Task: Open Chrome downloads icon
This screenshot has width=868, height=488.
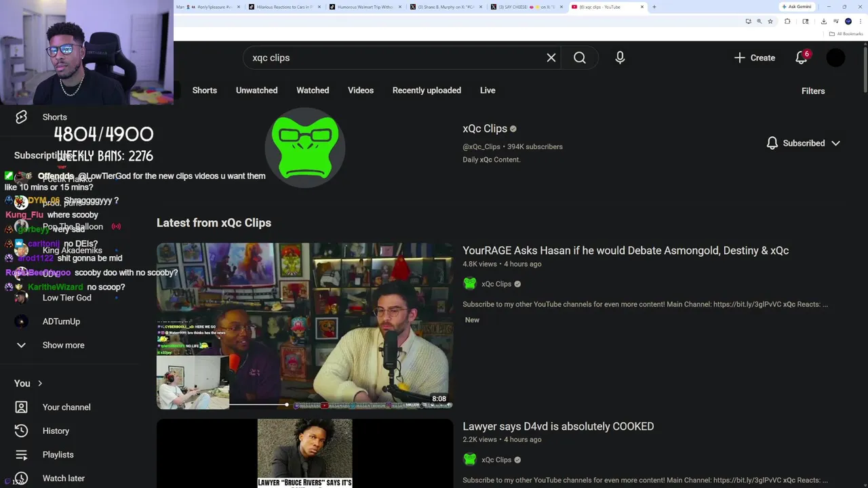Action: pos(823,21)
